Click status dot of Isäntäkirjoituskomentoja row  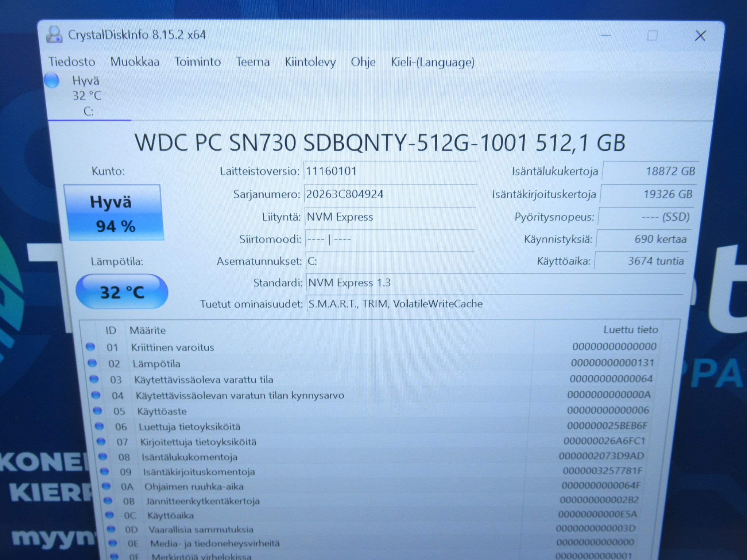point(104,471)
